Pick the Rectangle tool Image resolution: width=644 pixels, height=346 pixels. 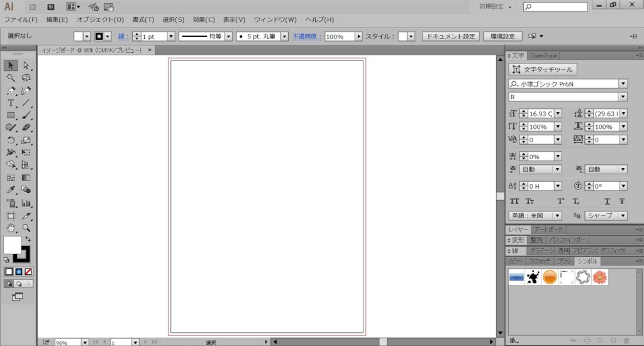pos(11,116)
